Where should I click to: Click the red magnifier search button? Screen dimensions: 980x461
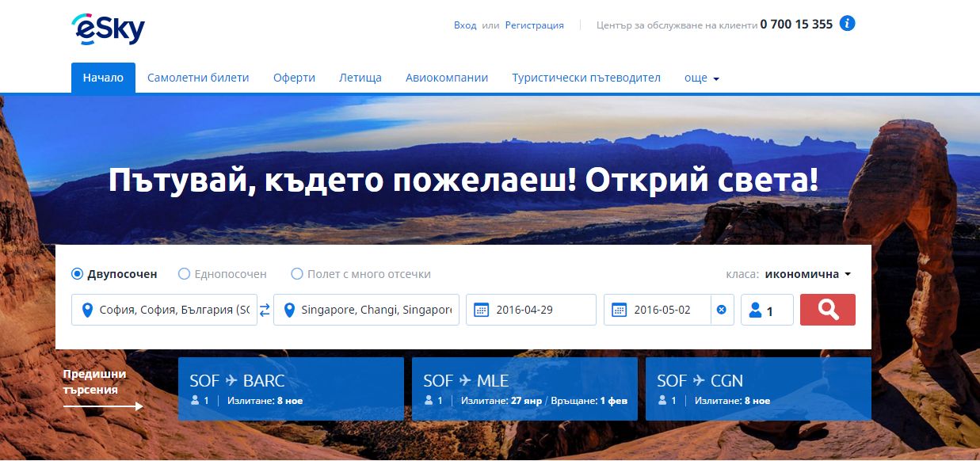[x=827, y=310]
